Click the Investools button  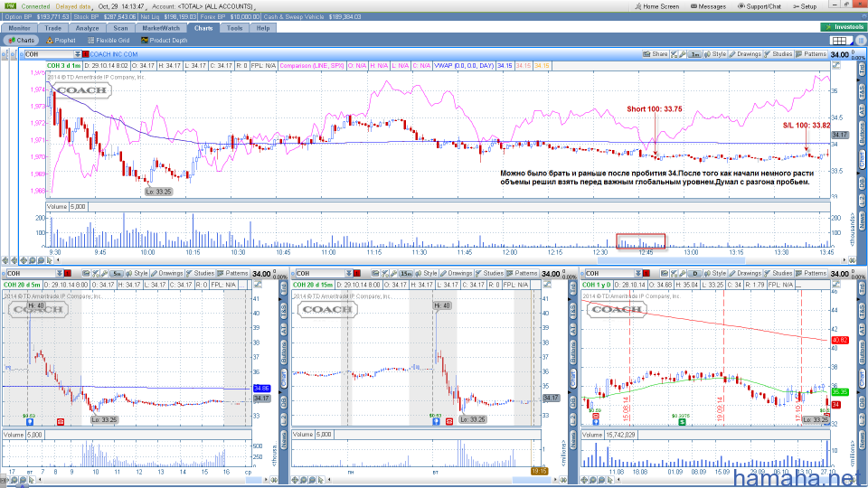point(843,26)
